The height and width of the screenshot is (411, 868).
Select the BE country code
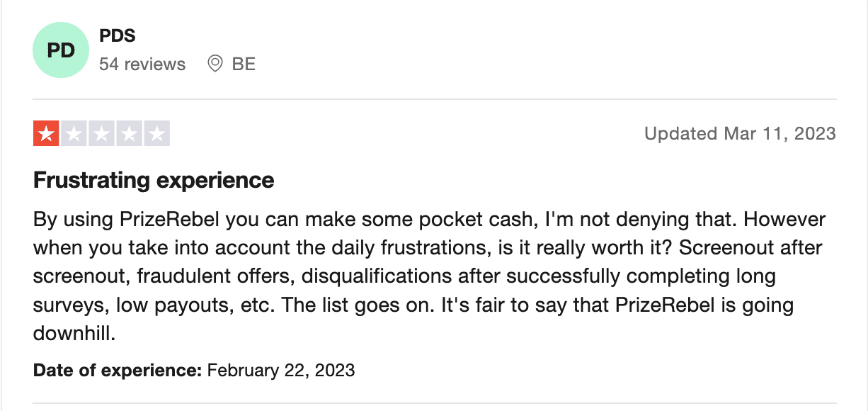coord(244,64)
